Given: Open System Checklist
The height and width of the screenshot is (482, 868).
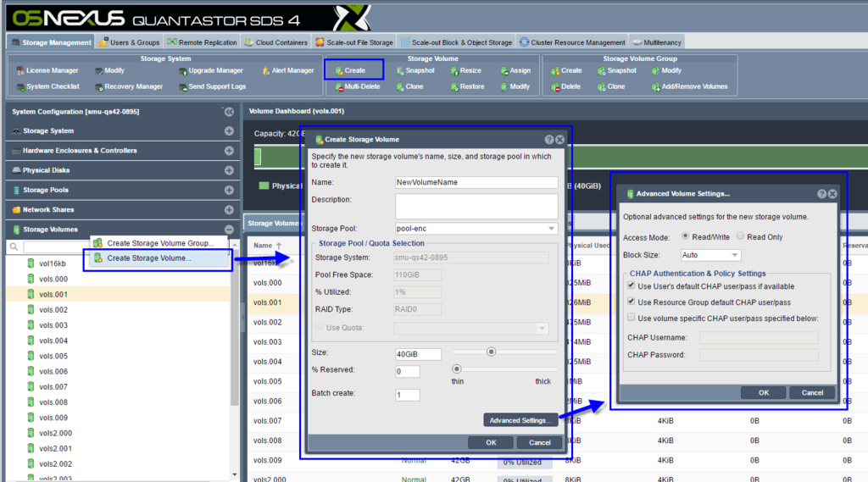Looking at the screenshot, I should pos(47,87).
